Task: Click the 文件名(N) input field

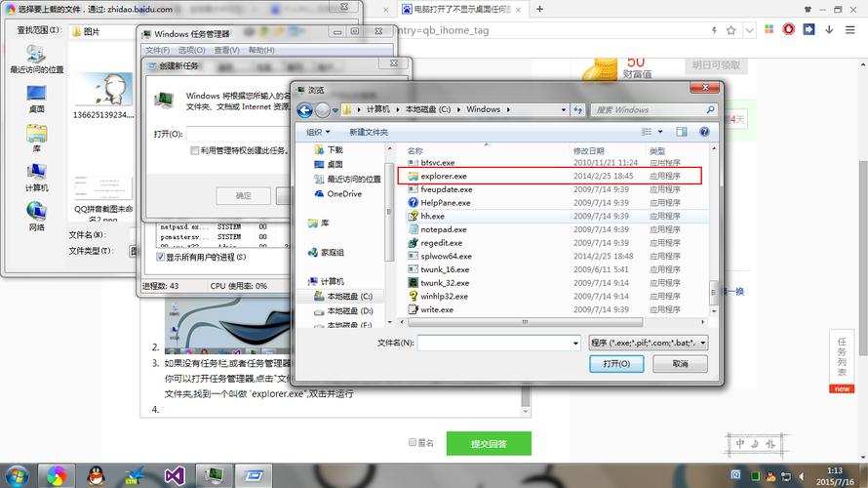Action: click(494, 344)
